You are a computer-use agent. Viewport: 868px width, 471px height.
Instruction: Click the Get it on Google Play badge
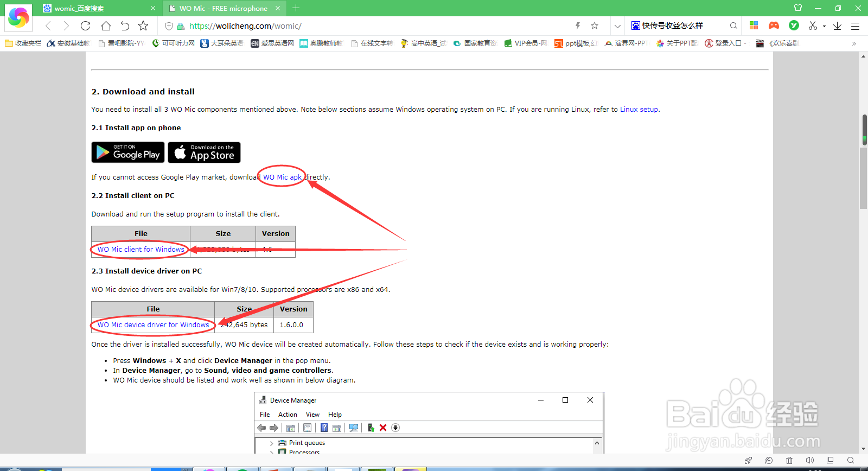click(x=128, y=152)
